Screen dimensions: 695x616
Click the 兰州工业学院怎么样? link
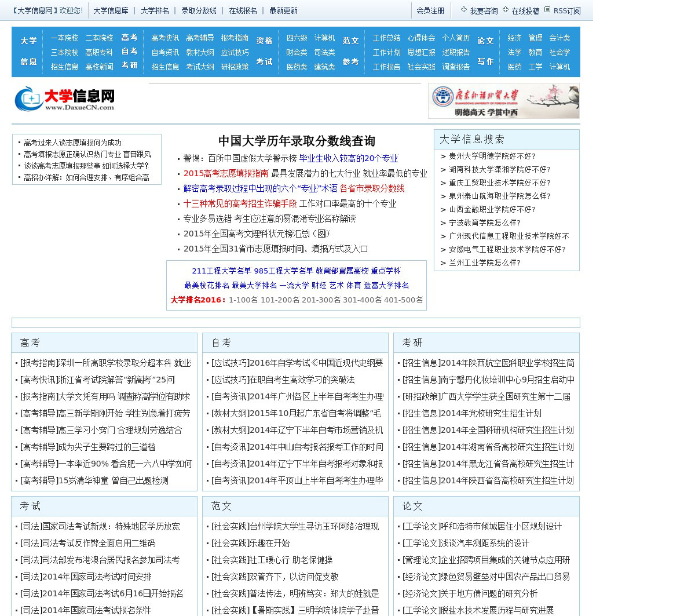pyautogui.click(x=484, y=263)
